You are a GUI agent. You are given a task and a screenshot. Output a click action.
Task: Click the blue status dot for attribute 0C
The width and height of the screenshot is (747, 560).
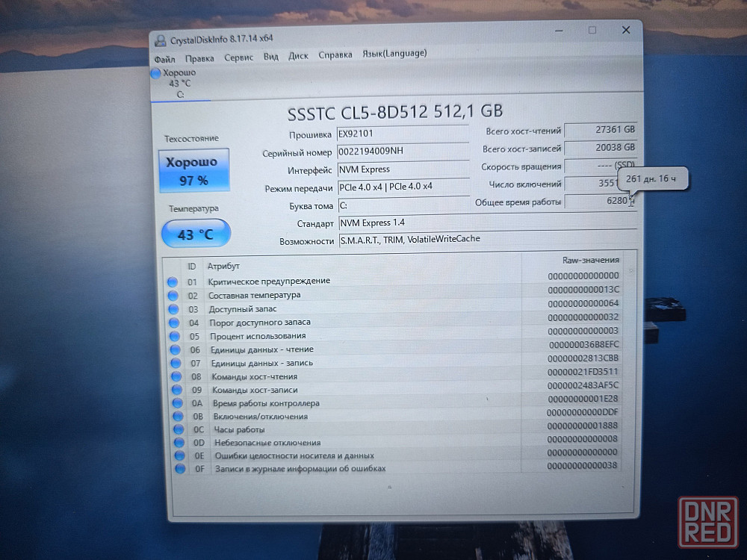(x=179, y=429)
